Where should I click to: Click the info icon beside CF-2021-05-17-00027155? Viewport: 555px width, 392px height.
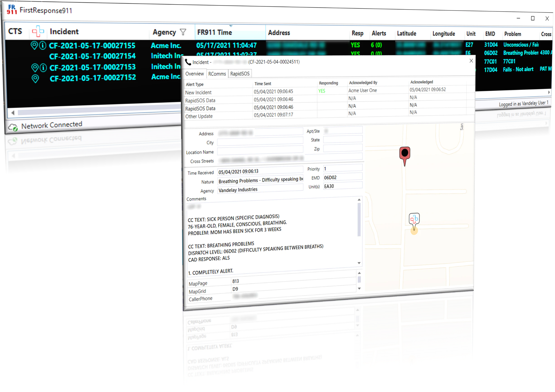point(43,45)
